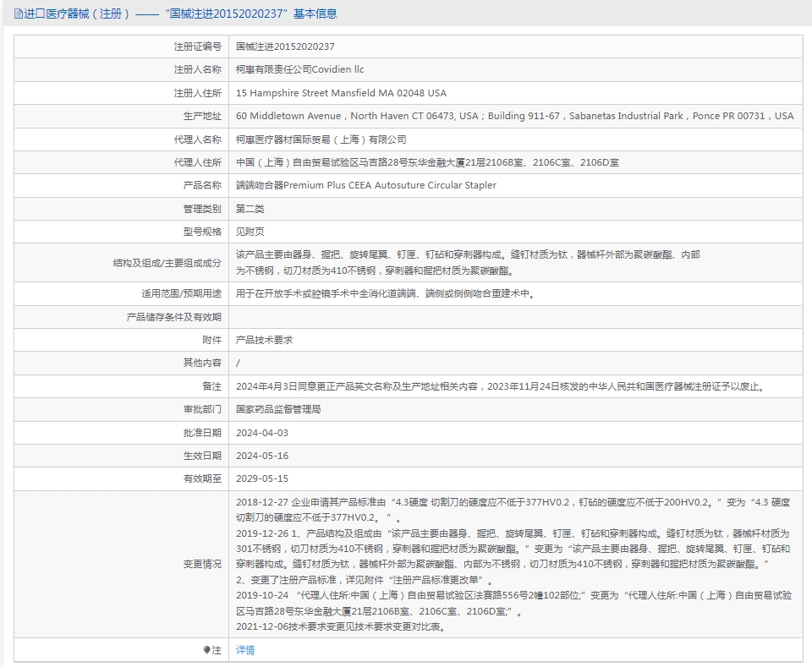812x667 pixels.
Task: Click the 附件 label
Action: (x=211, y=340)
